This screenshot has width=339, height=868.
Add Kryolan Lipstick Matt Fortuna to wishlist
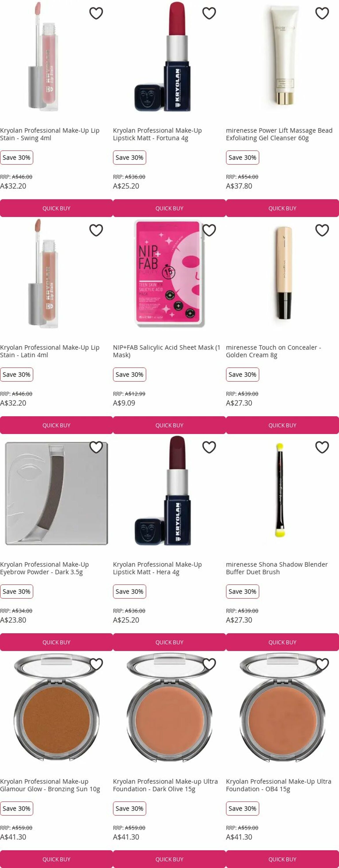click(x=209, y=14)
